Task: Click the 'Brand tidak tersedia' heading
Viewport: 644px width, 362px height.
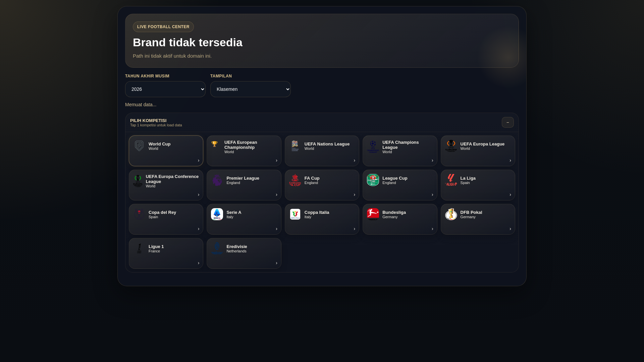Action: tap(187, 43)
